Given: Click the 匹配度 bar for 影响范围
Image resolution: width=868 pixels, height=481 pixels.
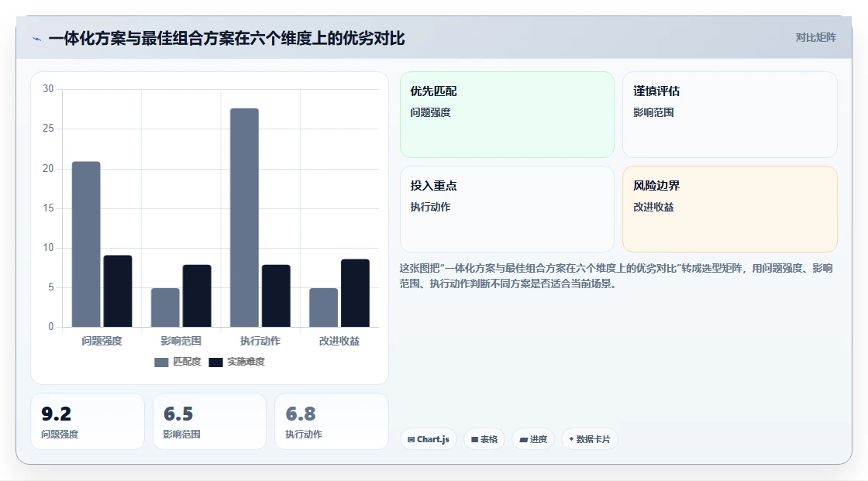Looking at the screenshot, I should pos(166,307).
